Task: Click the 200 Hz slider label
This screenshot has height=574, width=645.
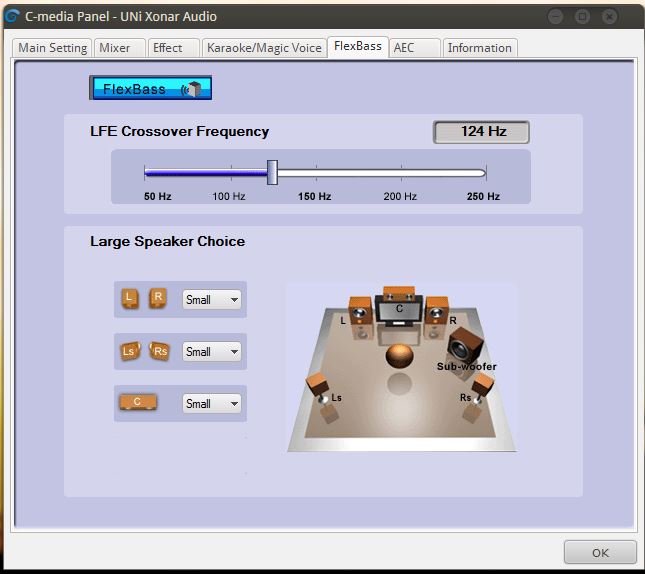Action: tap(400, 196)
